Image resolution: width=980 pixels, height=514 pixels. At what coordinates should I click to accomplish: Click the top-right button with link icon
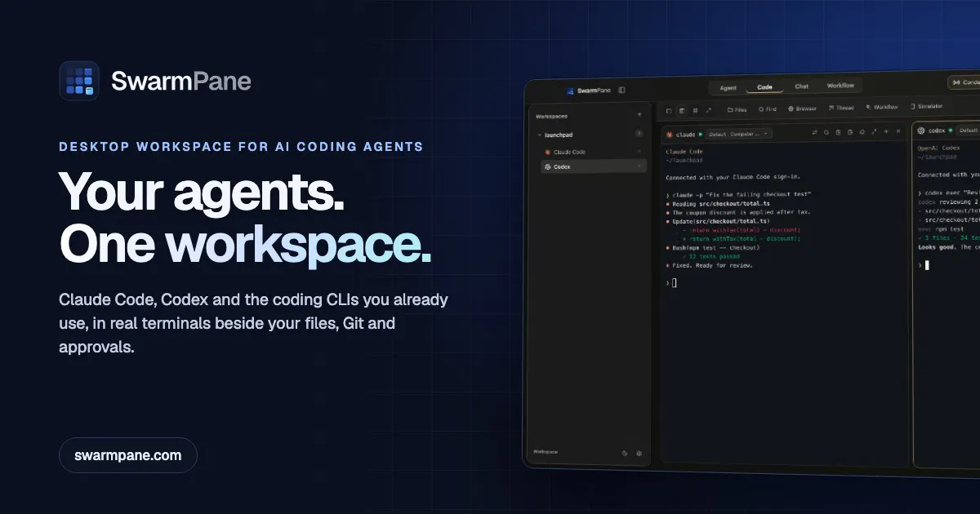tap(964, 82)
